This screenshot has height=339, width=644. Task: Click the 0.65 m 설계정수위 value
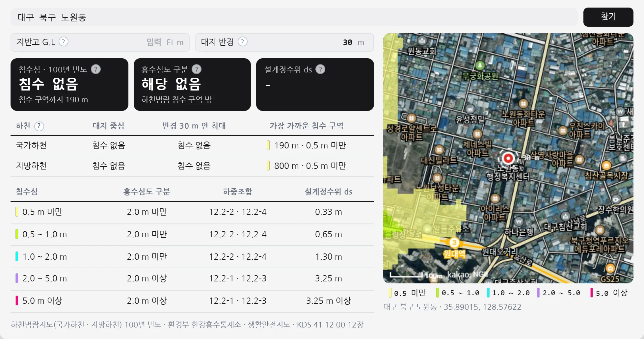[329, 234]
